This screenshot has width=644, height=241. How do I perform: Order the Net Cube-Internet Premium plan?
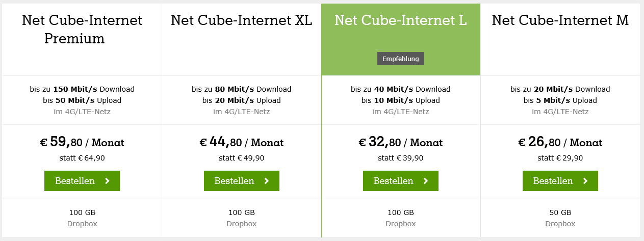82,181
